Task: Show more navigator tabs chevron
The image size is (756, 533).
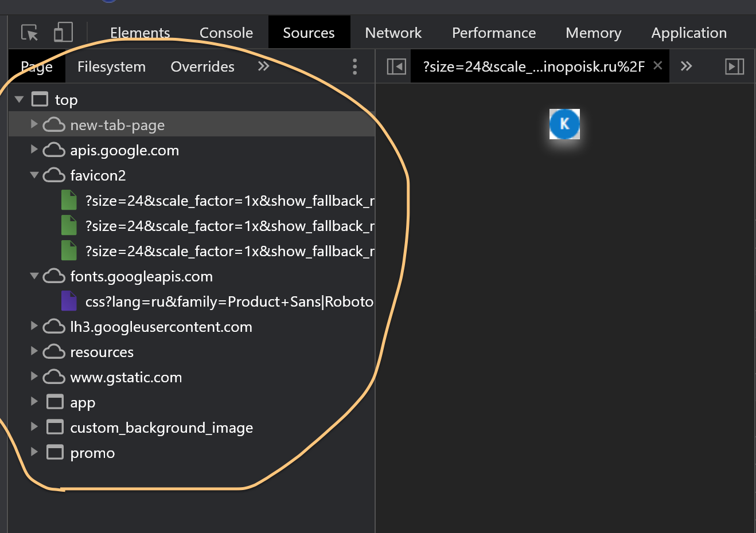Action: (x=263, y=66)
